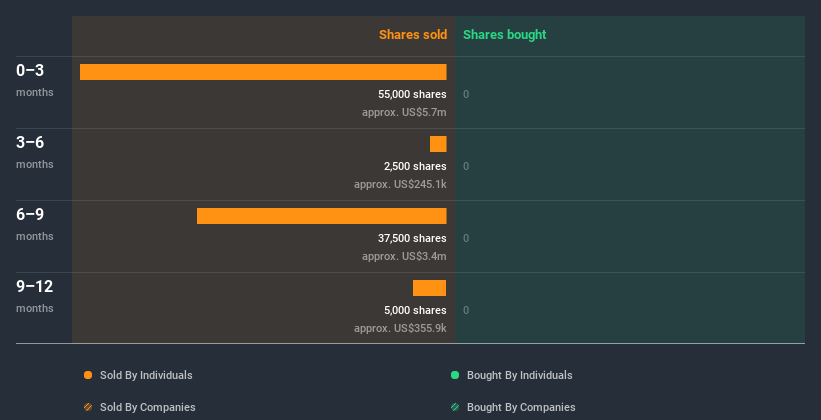The height and width of the screenshot is (420, 821).
Task: Click the 37,500 shares value
Action: click(x=412, y=238)
